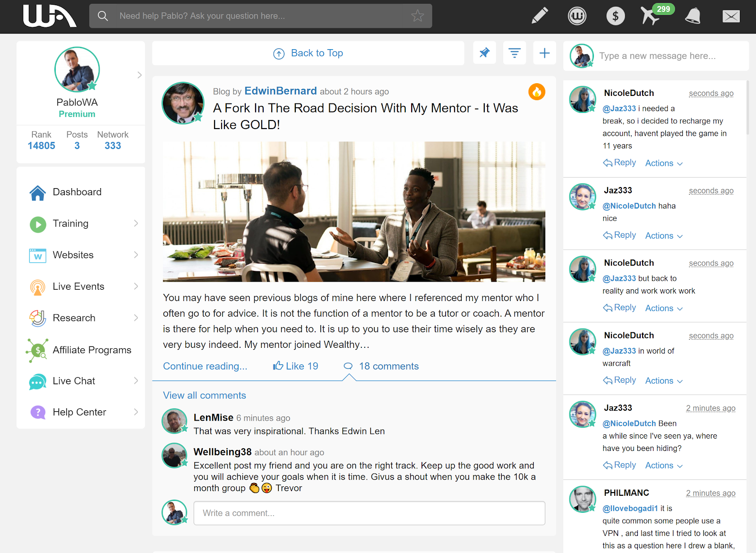The height and width of the screenshot is (553, 756).
Task: Click the @llovebogadi1 mention in PHILMANC's message
Action: click(x=630, y=508)
